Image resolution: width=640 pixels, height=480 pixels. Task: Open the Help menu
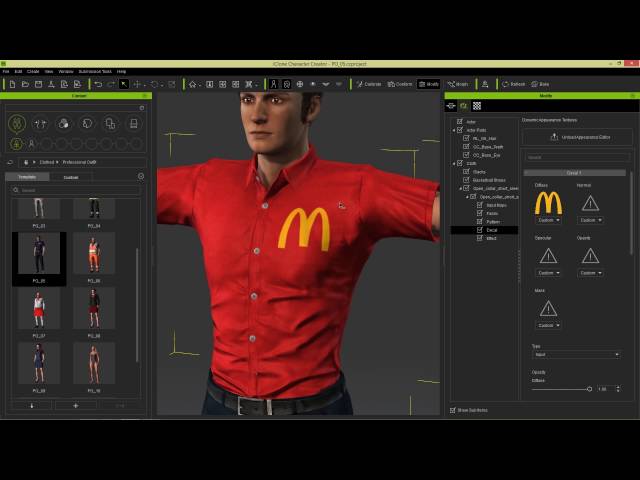[x=121, y=71]
